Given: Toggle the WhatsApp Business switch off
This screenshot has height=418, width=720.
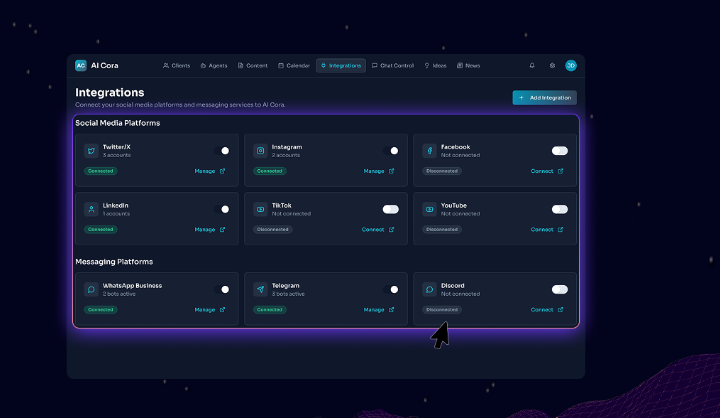Looking at the screenshot, I should (x=222, y=289).
